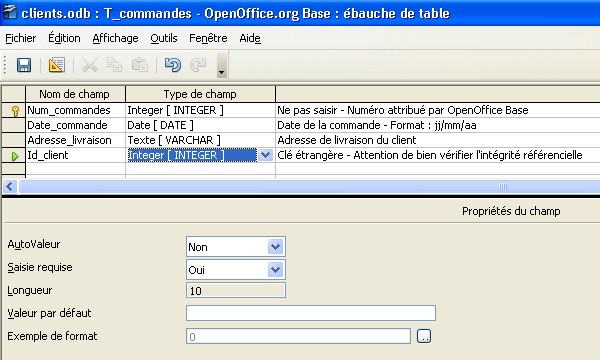
Task: Open the Saisie requise dropdown showing Oui
Action: pos(275,270)
